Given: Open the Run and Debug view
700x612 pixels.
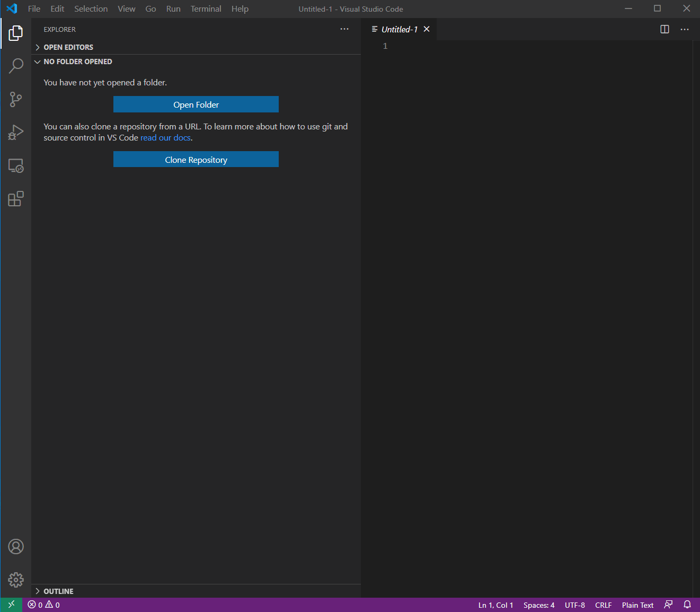Looking at the screenshot, I should tap(16, 132).
